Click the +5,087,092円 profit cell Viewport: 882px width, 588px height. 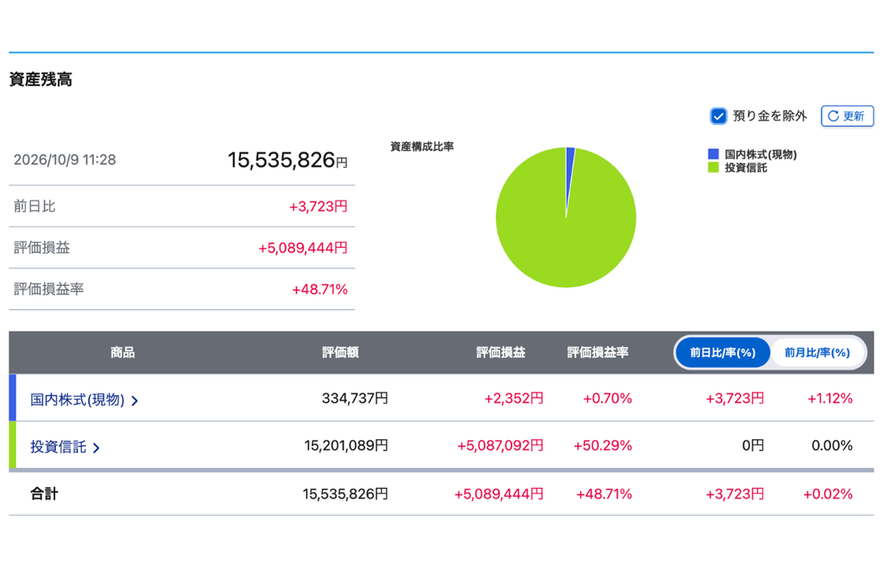pos(500,446)
